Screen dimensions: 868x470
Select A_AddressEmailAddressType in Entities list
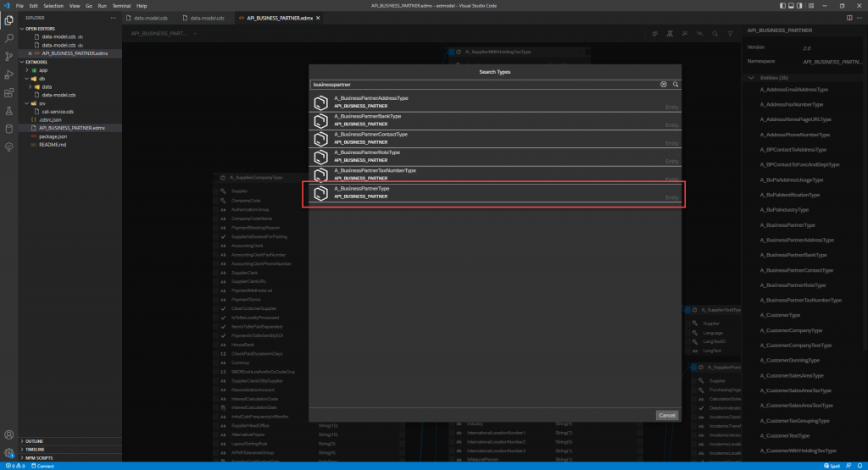click(793, 90)
